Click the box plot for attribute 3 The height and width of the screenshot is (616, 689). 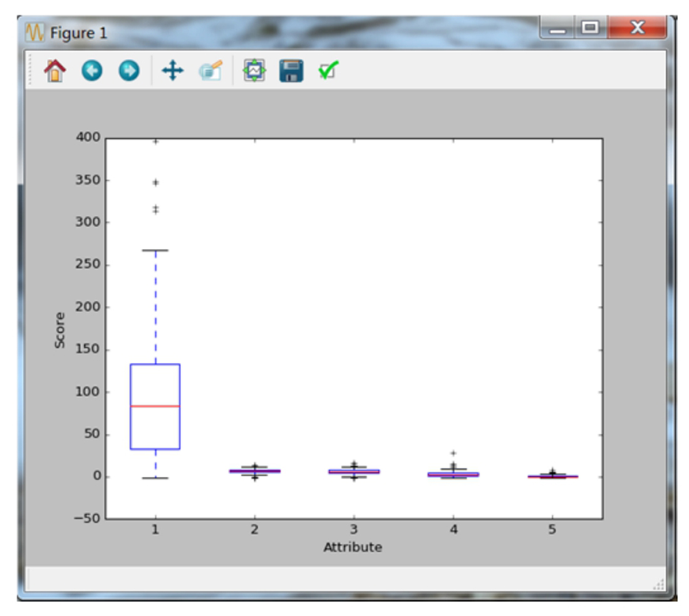pyautogui.click(x=354, y=471)
